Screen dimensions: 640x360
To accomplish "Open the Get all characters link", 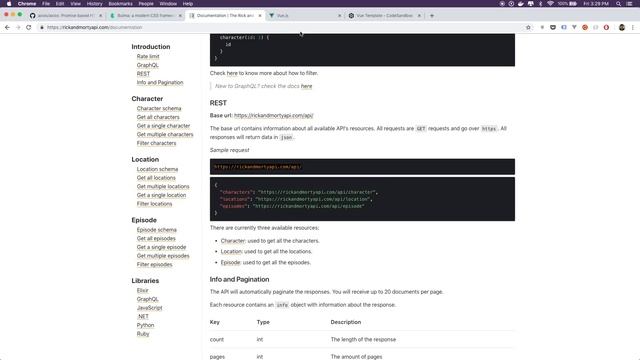I will pyautogui.click(x=158, y=117).
